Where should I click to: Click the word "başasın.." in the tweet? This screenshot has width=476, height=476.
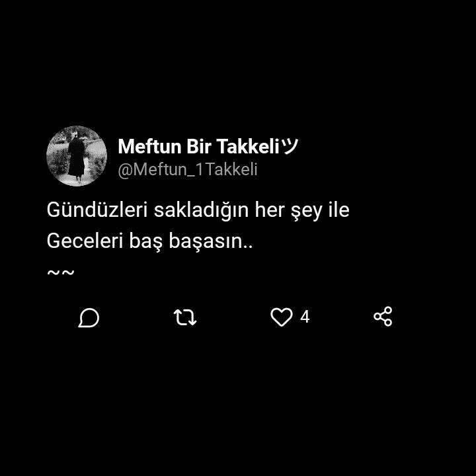click(211, 241)
